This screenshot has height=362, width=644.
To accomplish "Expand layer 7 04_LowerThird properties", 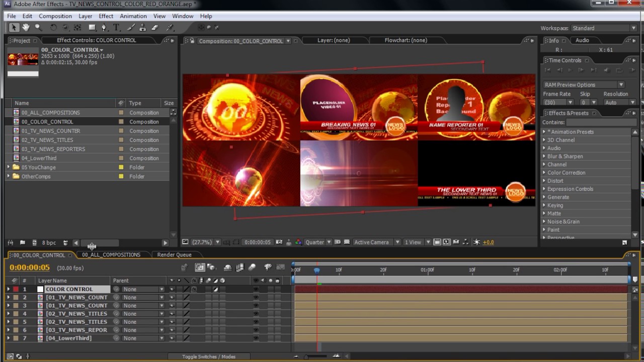I will (8, 338).
